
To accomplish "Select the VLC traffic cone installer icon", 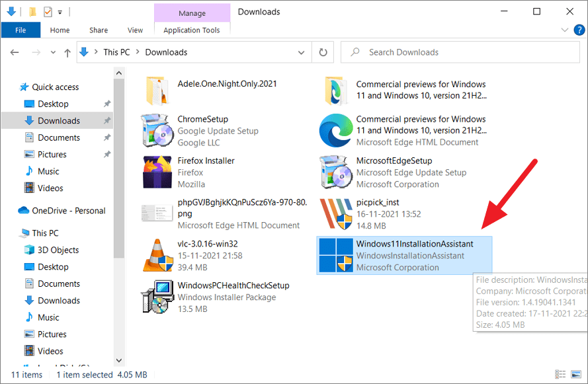I will [x=158, y=255].
